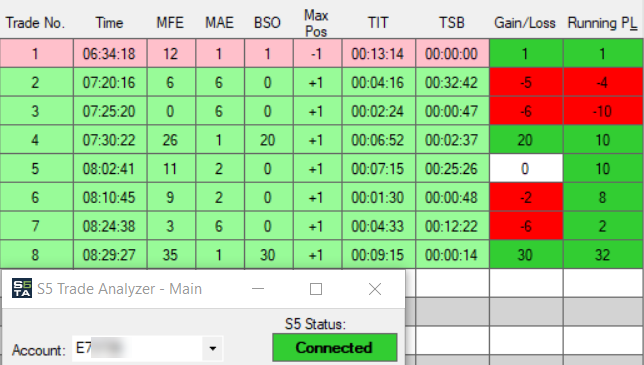Click the Gain/Loss column header

[x=525, y=23]
